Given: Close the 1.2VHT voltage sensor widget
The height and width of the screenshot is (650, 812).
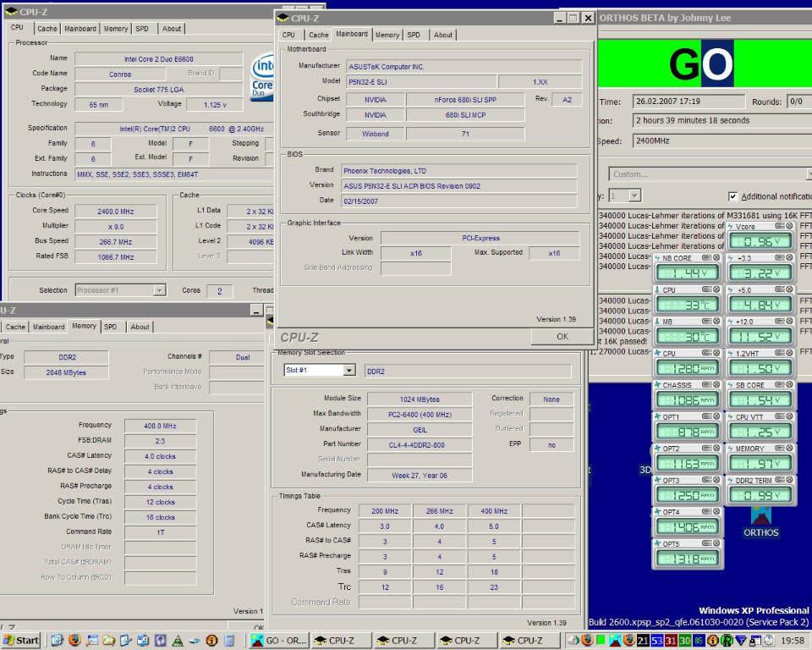Looking at the screenshot, I should pyautogui.click(x=789, y=353).
